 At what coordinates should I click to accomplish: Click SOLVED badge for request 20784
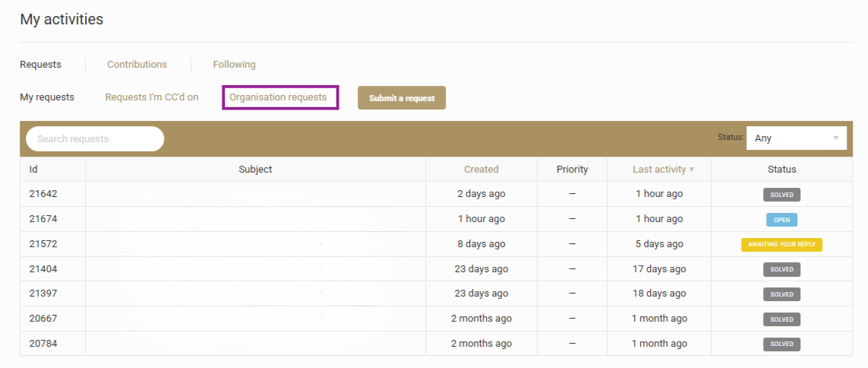coord(781,344)
